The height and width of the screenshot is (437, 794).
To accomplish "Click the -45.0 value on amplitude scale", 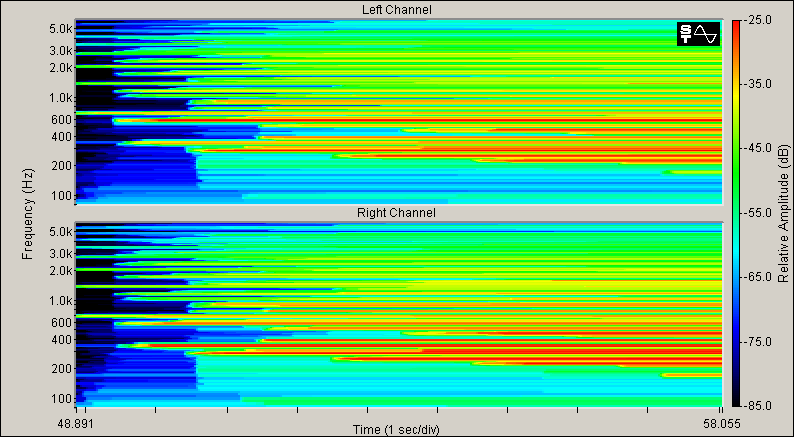I will [x=757, y=148].
